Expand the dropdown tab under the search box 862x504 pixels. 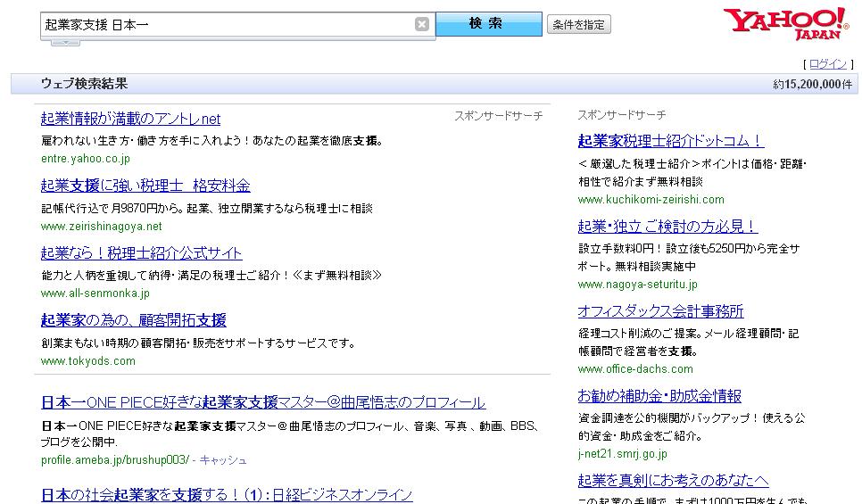coord(65,42)
